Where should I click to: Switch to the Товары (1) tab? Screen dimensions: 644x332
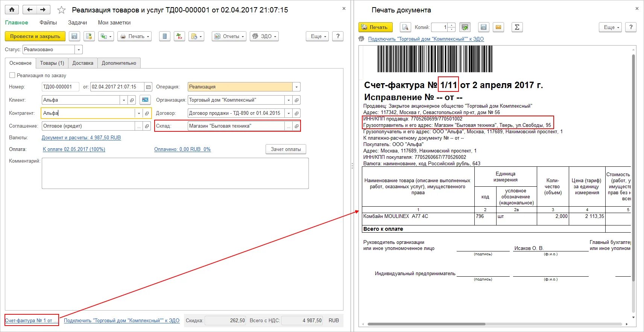click(x=52, y=63)
